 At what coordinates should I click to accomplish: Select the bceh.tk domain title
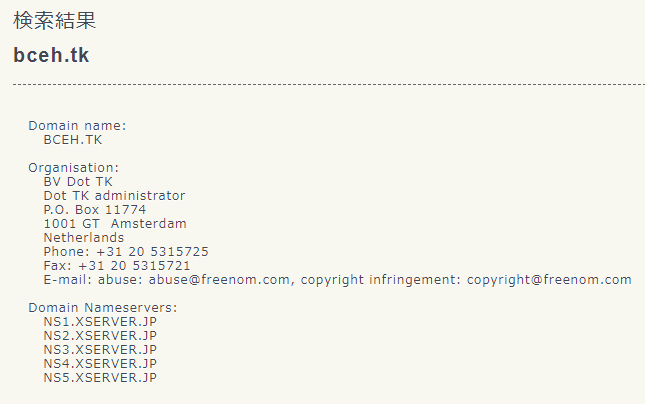pos(51,55)
